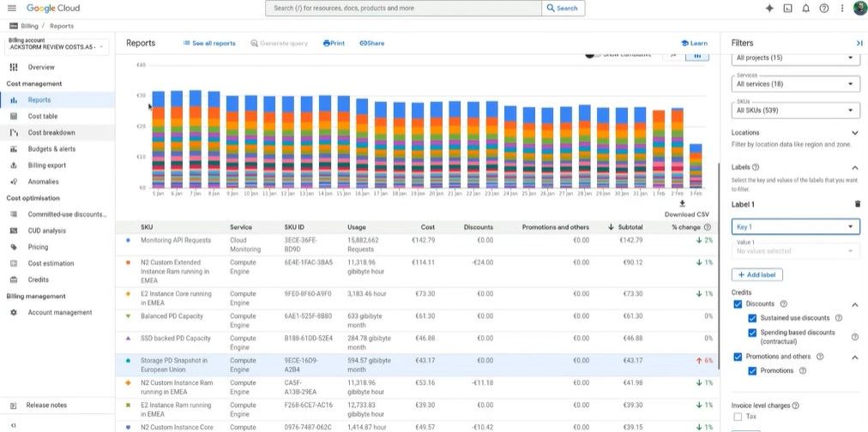Open the Billing account selector dropdown
This screenshot has width=868, height=432.
57,45
